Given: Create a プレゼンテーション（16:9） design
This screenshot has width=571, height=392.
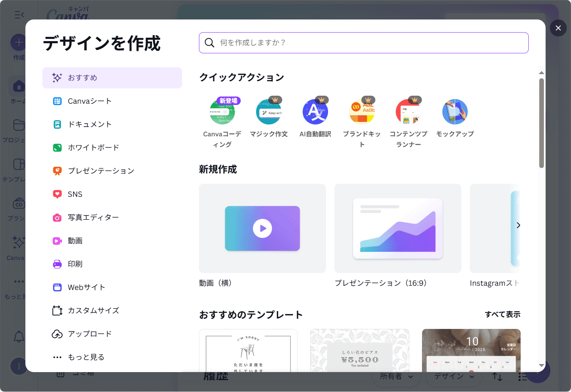Looking at the screenshot, I should coord(398,229).
